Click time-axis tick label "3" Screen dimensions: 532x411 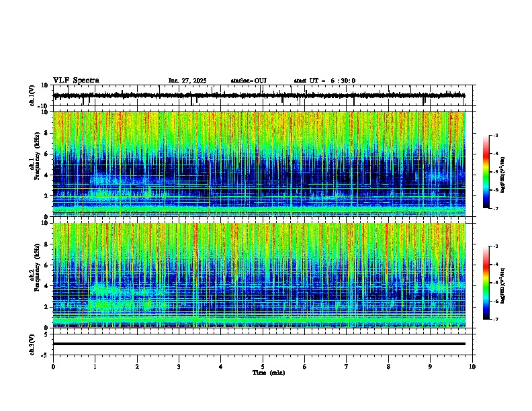[x=179, y=367]
